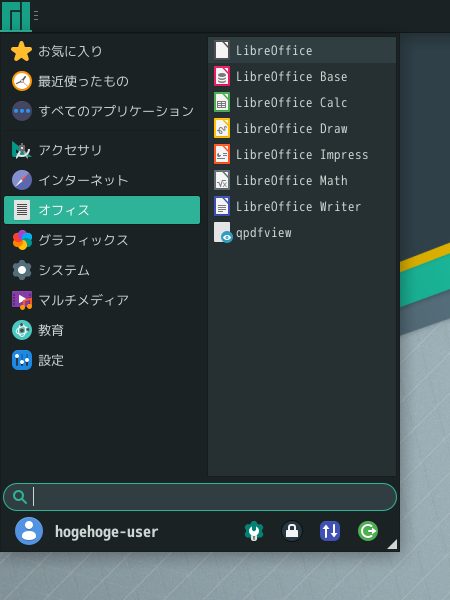450x600 pixels.
Task: Click the hogehoge-user profile avatar
Action: point(29,531)
